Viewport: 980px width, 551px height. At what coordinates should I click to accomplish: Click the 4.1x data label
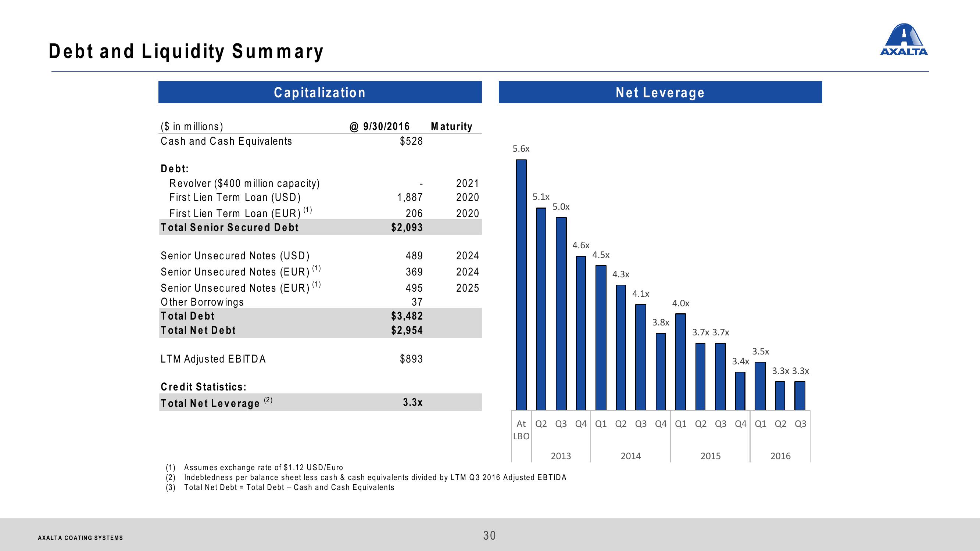[641, 293]
